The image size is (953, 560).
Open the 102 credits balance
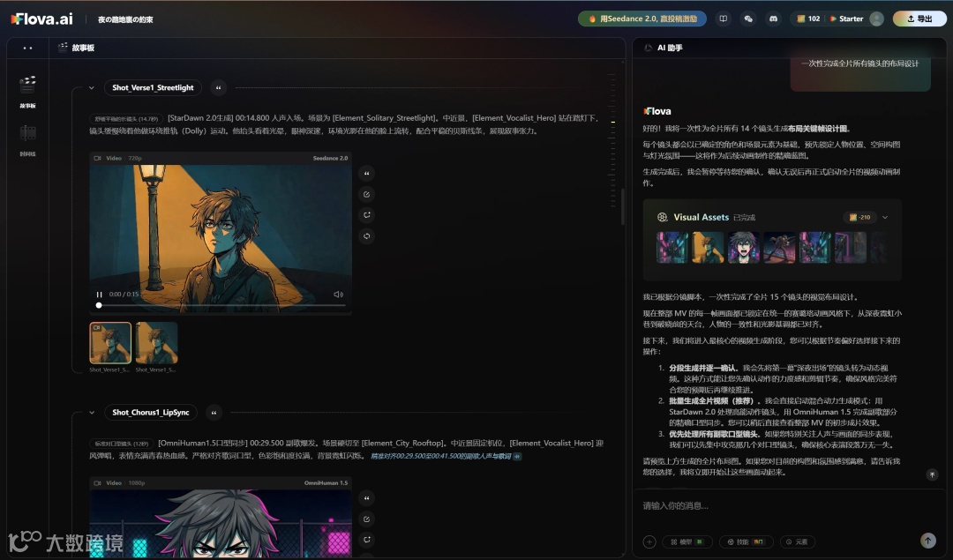click(x=808, y=19)
